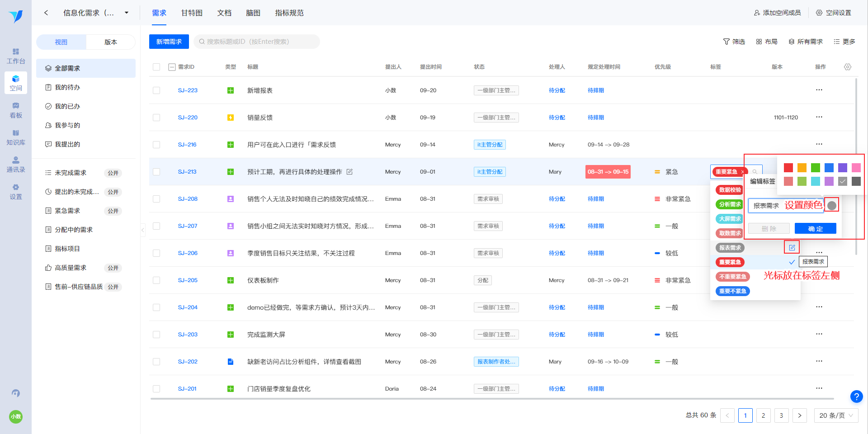Confirm tag edit with 确定 button
This screenshot has width=868, height=434.
click(815, 229)
